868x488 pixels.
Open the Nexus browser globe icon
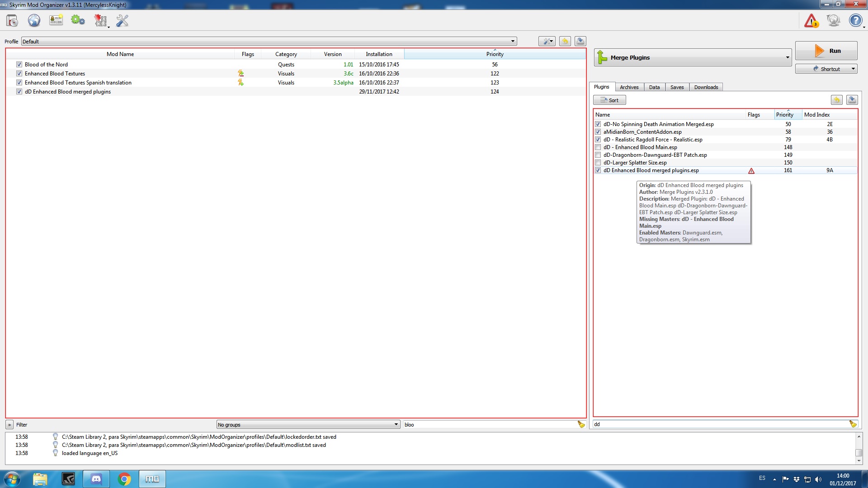pyautogui.click(x=34, y=20)
